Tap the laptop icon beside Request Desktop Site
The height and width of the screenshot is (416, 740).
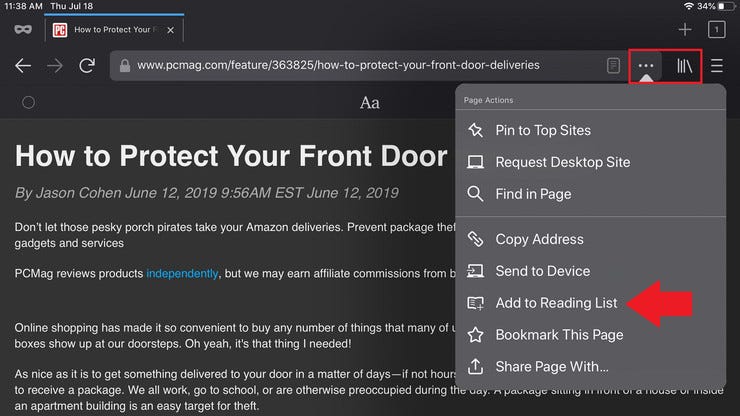coord(475,162)
